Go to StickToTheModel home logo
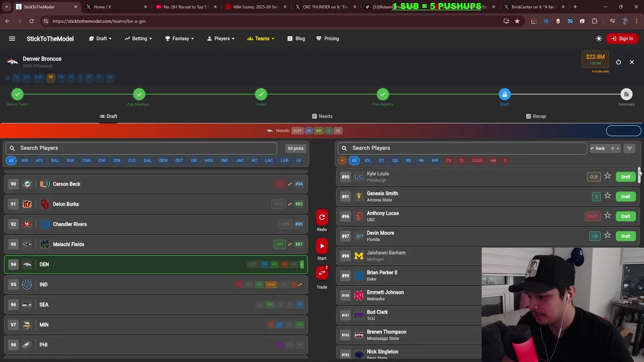Viewport: 644px width, 362px height. point(50,39)
